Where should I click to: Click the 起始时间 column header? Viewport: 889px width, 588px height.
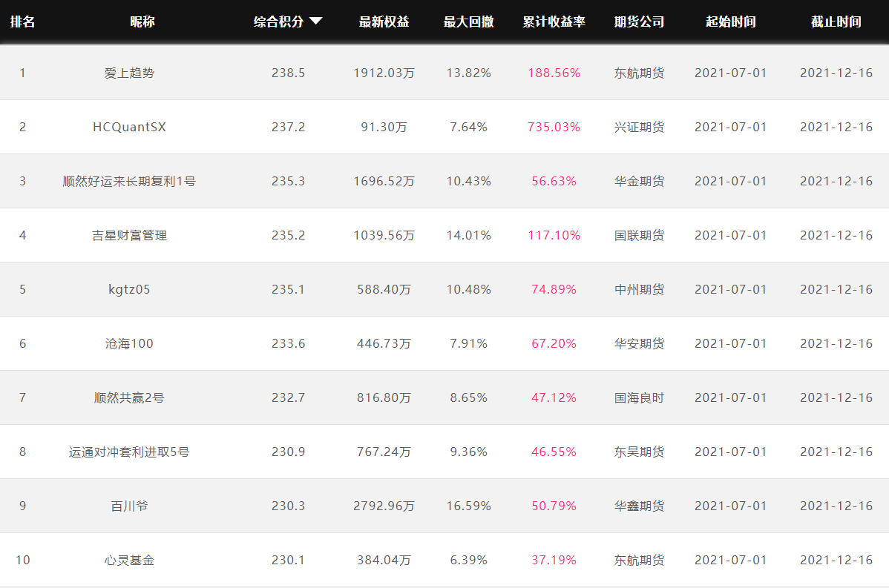pos(731,22)
